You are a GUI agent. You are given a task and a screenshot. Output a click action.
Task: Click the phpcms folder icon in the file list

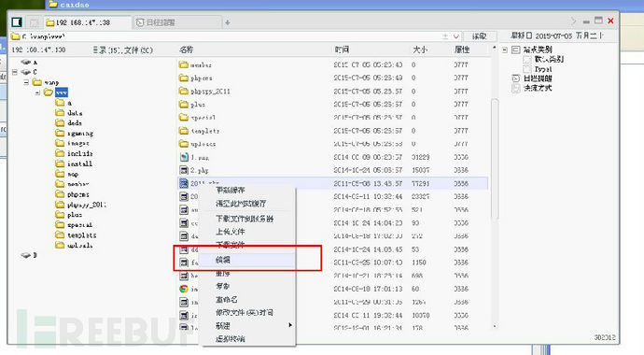coord(184,78)
